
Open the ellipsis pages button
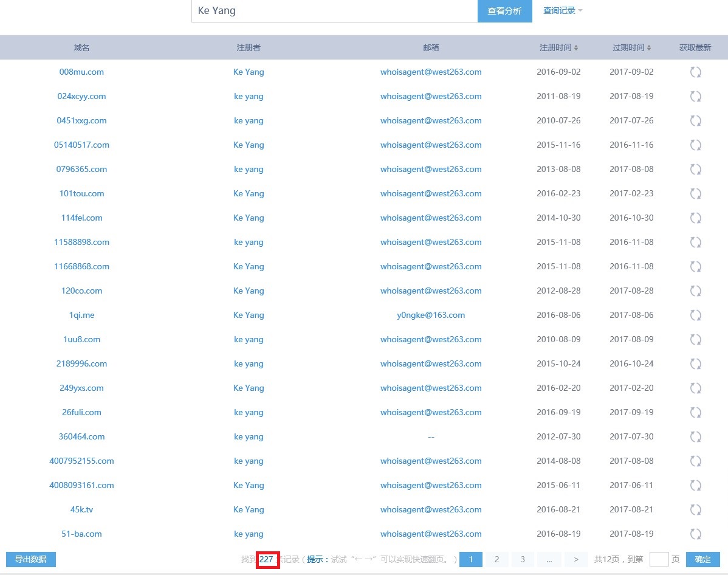[549, 559]
